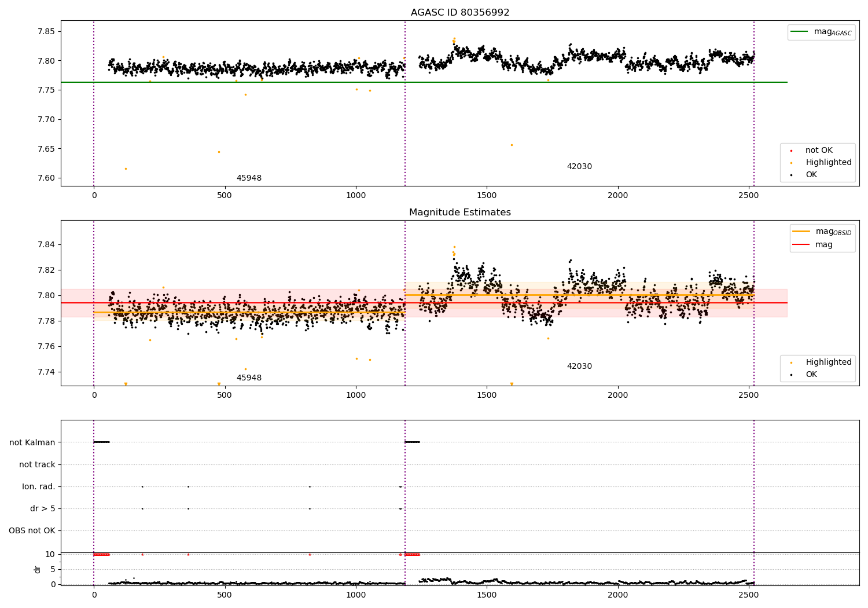Click the 'not track' row label
This screenshot has width=868, height=608.
point(37,465)
